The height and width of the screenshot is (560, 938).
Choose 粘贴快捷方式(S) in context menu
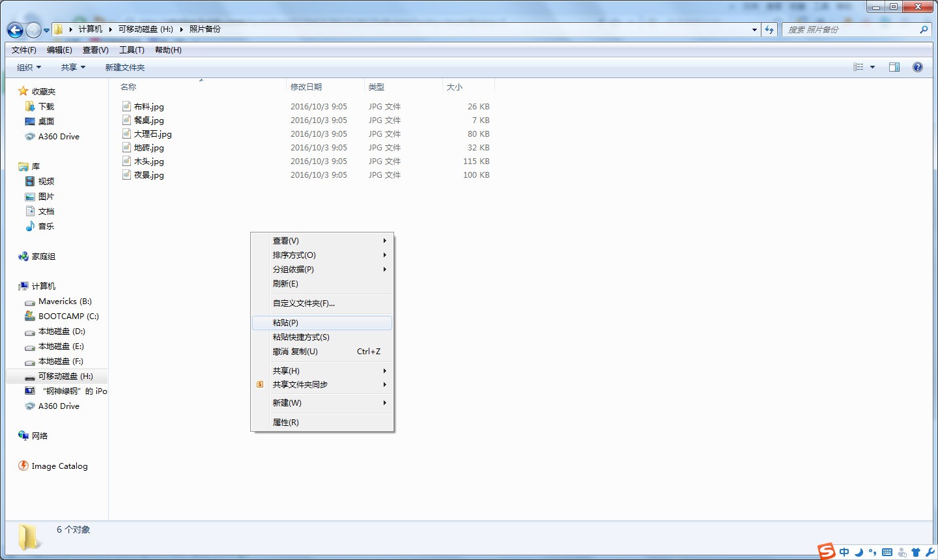(x=322, y=337)
